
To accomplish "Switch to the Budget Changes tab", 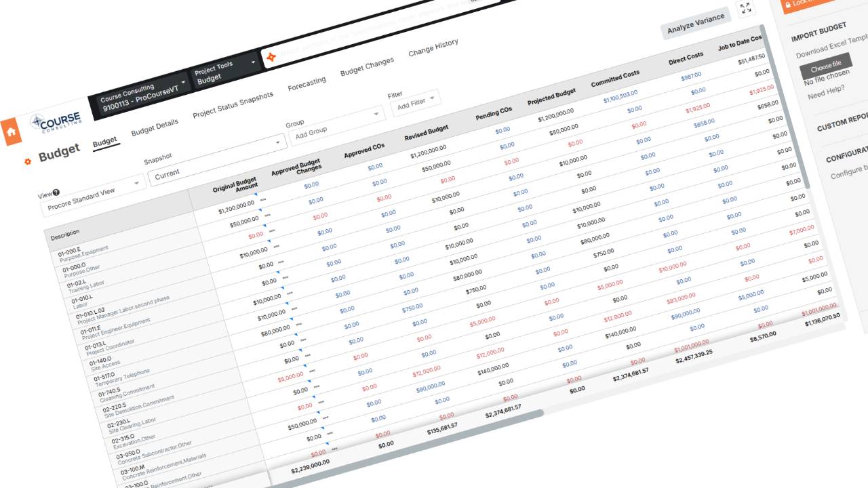I will pyautogui.click(x=367, y=66).
